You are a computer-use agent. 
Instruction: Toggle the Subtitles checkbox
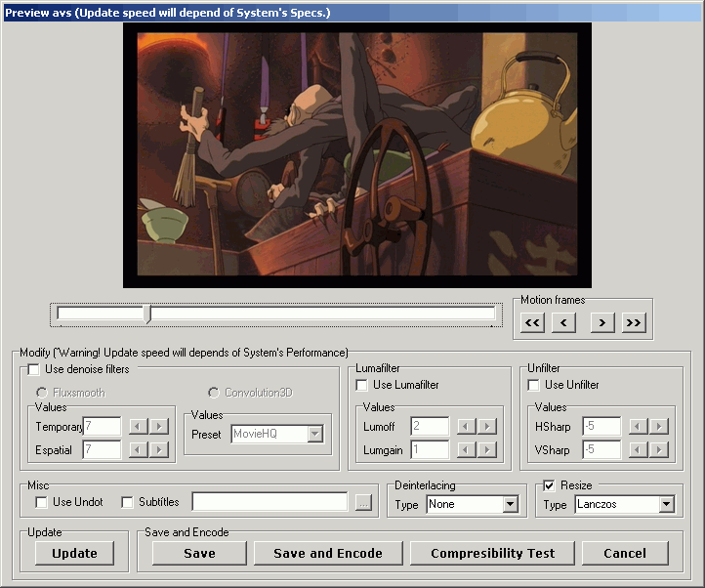tap(127, 502)
